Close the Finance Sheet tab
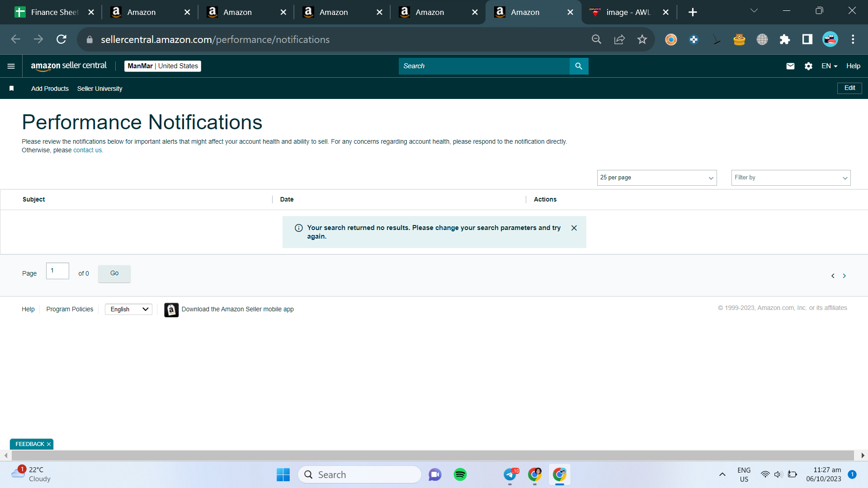The height and width of the screenshot is (488, 868). (x=91, y=12)
